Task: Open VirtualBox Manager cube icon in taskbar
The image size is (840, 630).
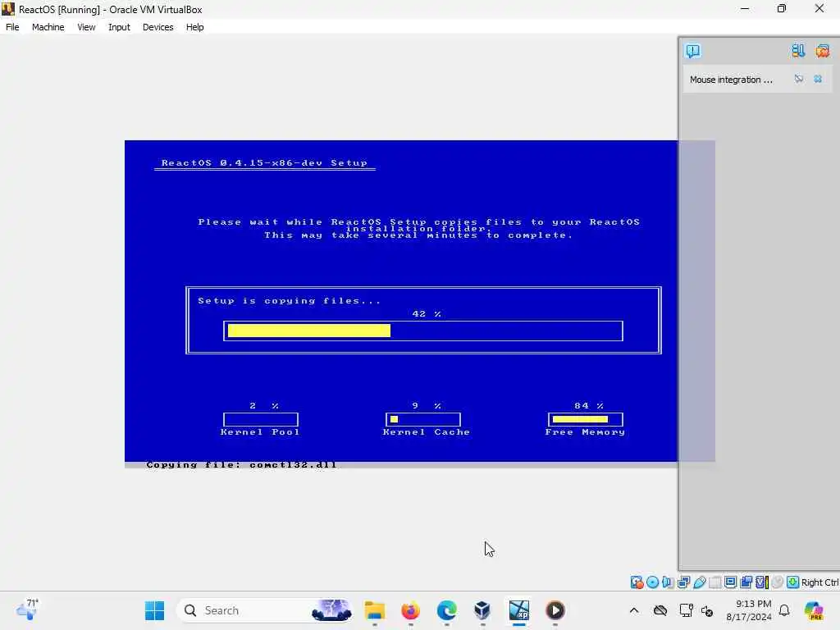Action: coord(482,610)
